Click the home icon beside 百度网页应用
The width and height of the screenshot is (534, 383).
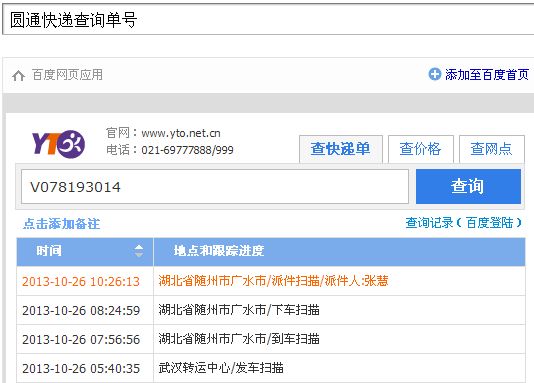point(18,75)
